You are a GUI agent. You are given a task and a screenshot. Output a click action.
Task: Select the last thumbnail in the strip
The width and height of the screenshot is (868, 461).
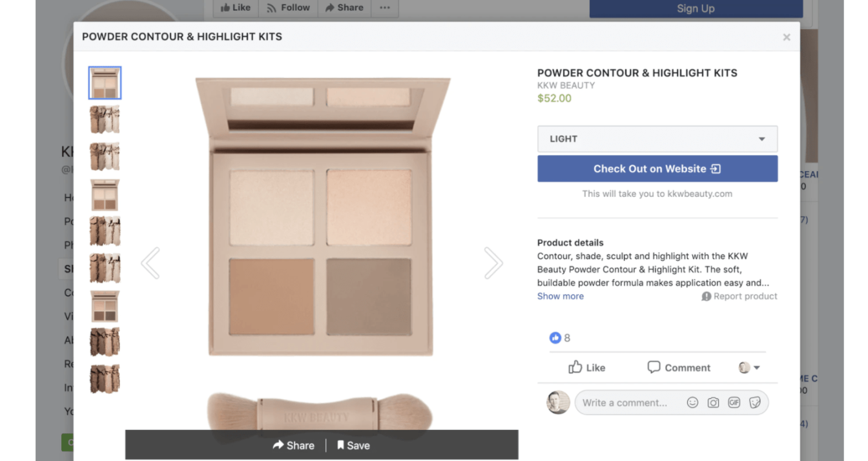click(105, 378)
